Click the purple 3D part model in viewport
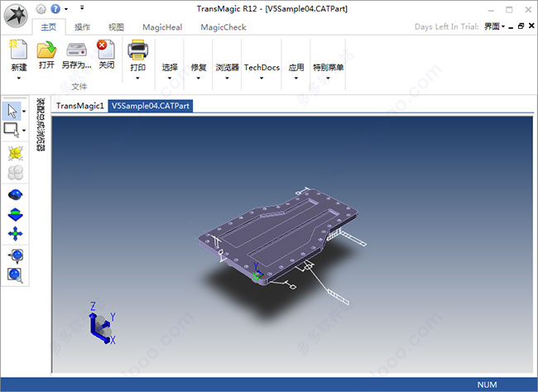 pyautogui.click(x=278, y=237)
